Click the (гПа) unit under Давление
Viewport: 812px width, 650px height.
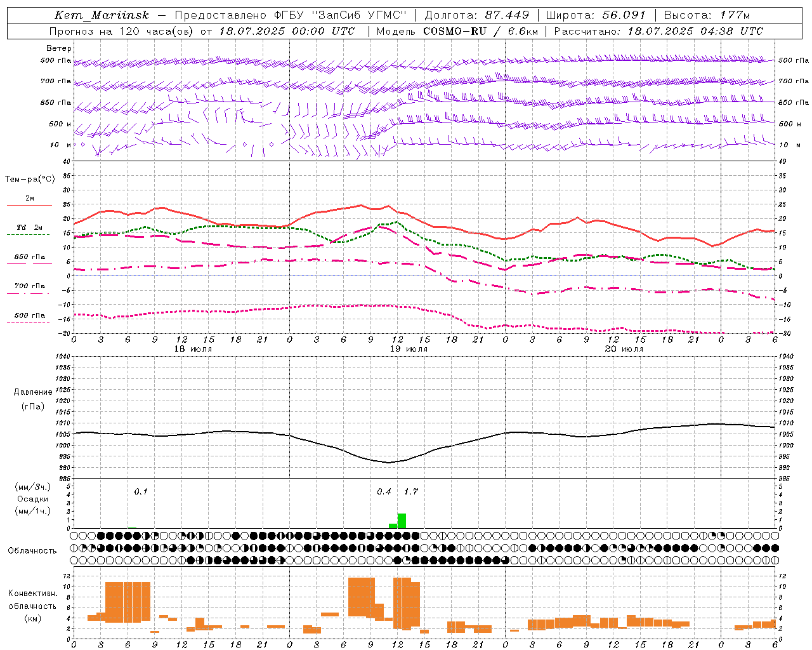pyautogui.click(x=33, y=407)
